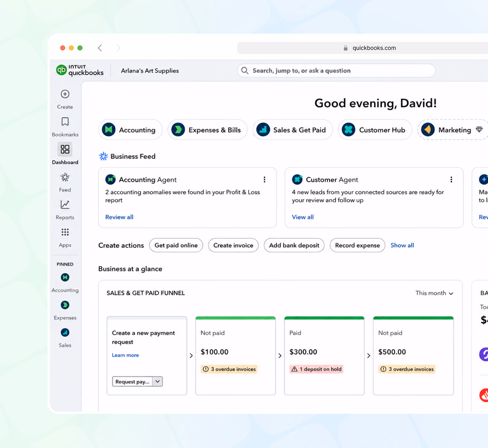Viewport: 488px width, 448px height.
Task: Open pinned Sales in sidebar
Action: tap(65, 338)
